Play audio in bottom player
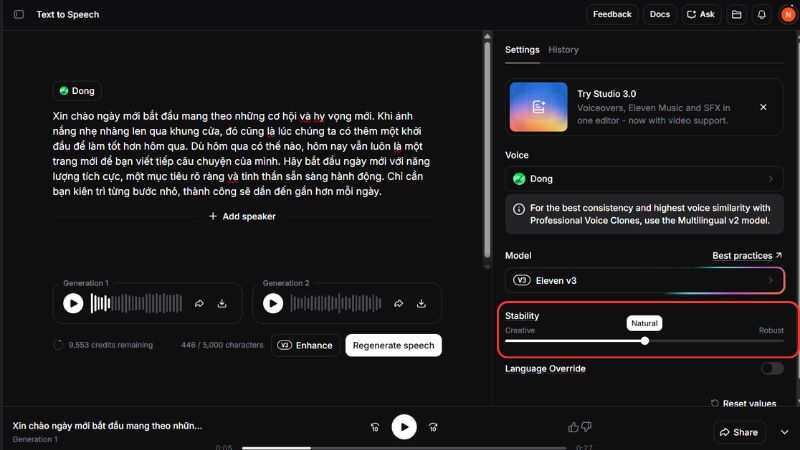Viewport: 800px width, 450px height. 404,427
